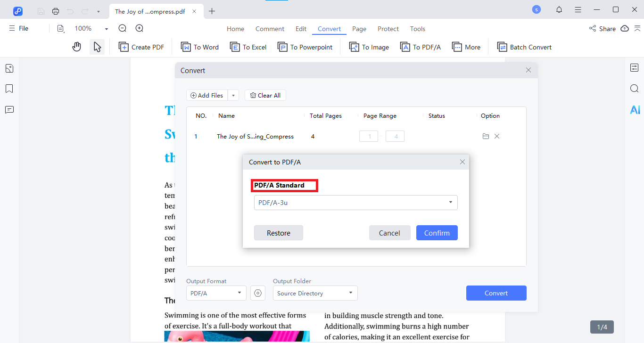Open the Properties panel on right sidebar
This screenshot has width=644, height=343.
(634, 67)
